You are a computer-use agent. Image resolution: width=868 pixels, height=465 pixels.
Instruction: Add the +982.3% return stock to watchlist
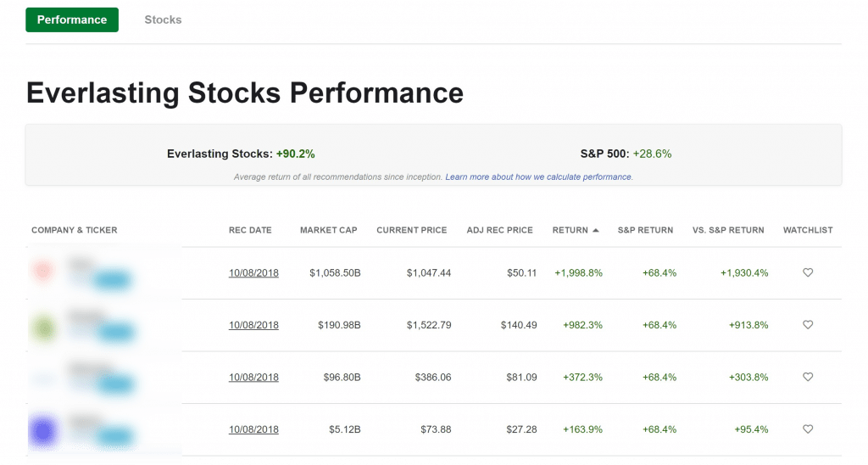coord(808,325)
